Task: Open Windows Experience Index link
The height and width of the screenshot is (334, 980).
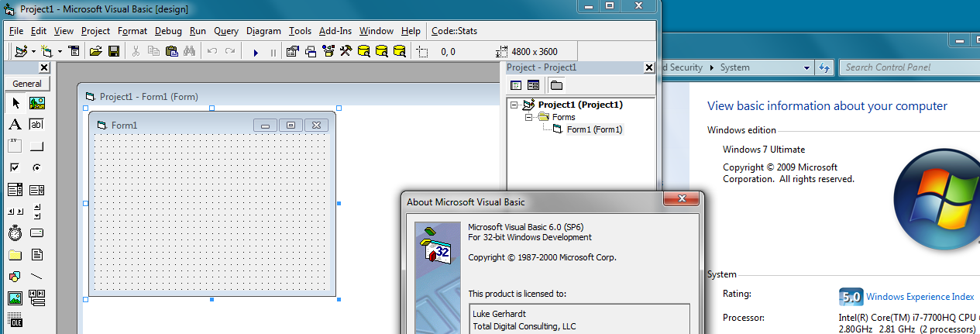Action: coord(920,297)
